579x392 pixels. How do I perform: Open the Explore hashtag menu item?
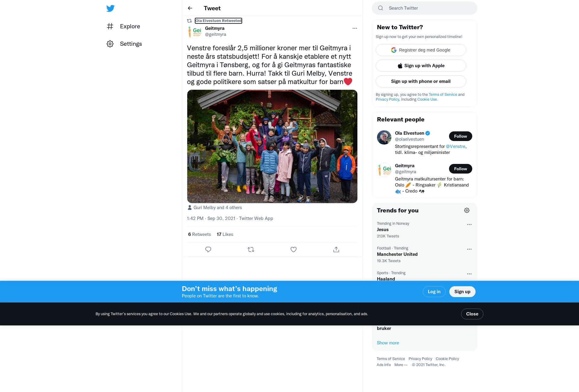(x=124, y=27)
